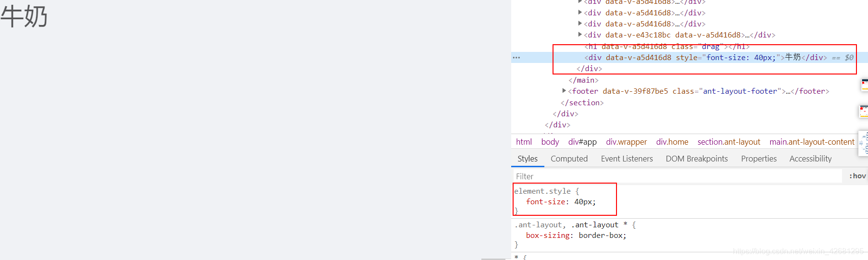The image size is (868, 260).
Task: Select main.ant-layout-content breadcrumb item
Action: (x=812, y=142)
